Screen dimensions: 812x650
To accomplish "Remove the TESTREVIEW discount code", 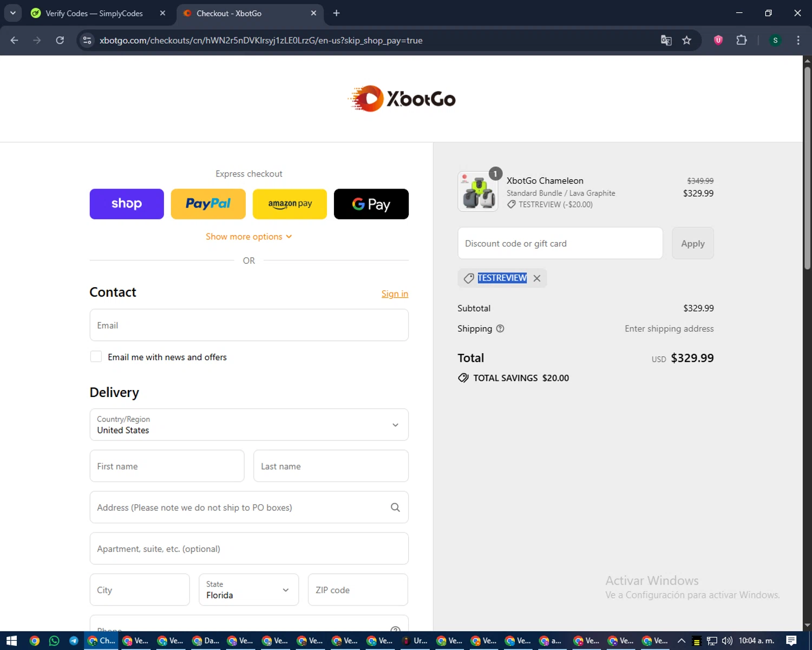I will pyautogui.click(x=537, y=278).
